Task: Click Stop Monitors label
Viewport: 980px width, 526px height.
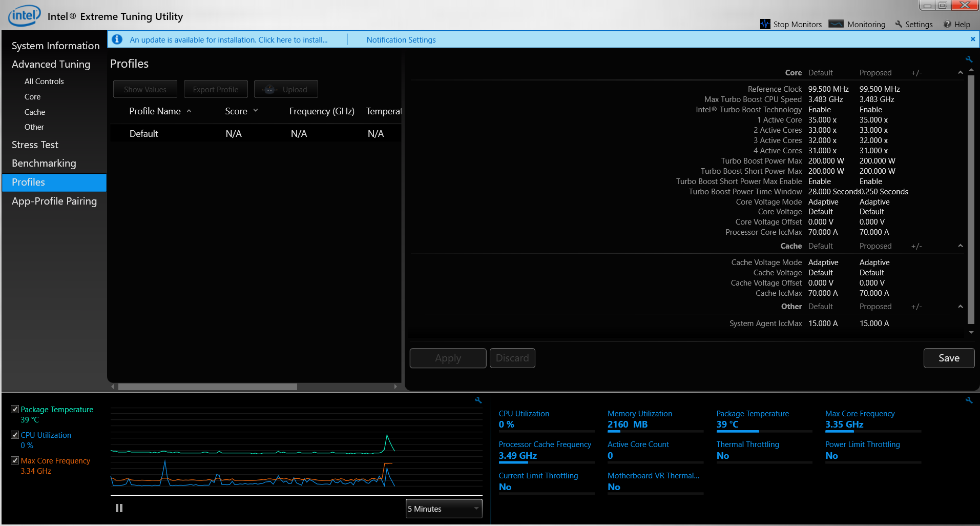Action: (x=797, y=25)
